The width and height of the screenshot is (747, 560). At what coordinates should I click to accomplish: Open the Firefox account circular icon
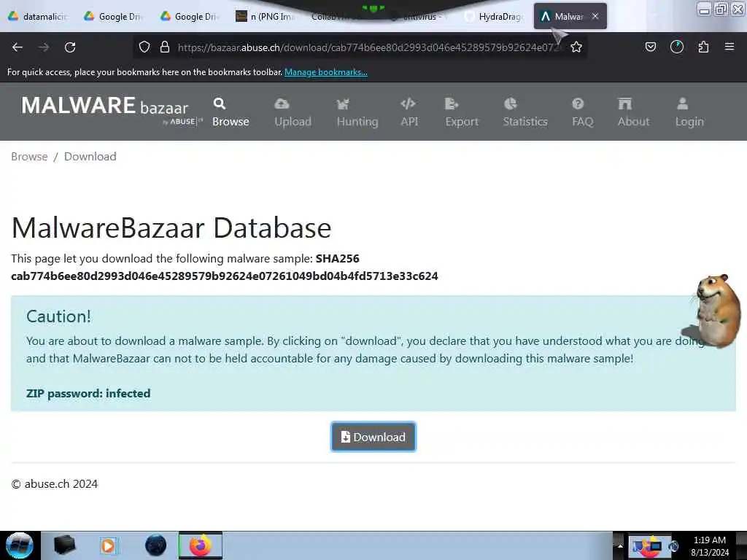click(677, 47)
